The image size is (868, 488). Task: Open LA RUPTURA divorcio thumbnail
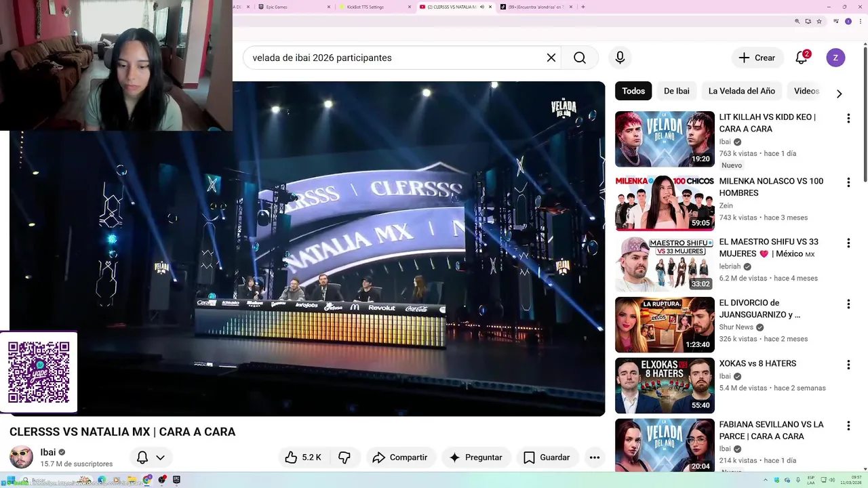665,325
